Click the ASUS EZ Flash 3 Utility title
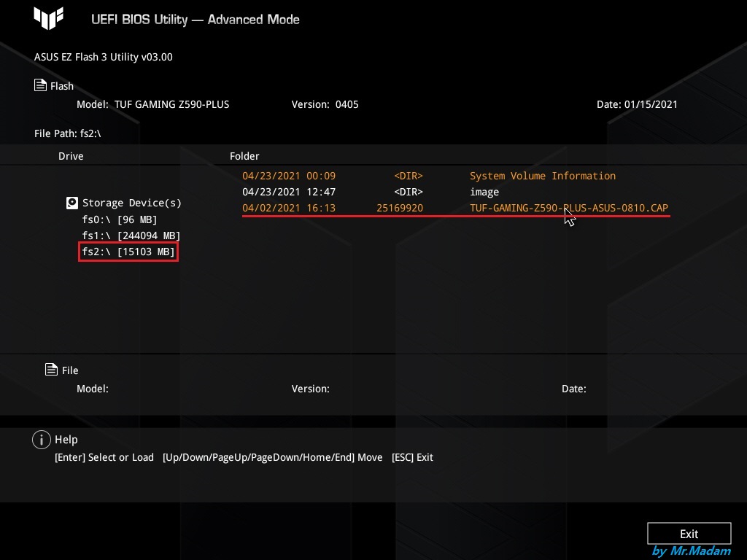This screenshot has height=560, width=747. pyautogui.click(x=104, y=57)
